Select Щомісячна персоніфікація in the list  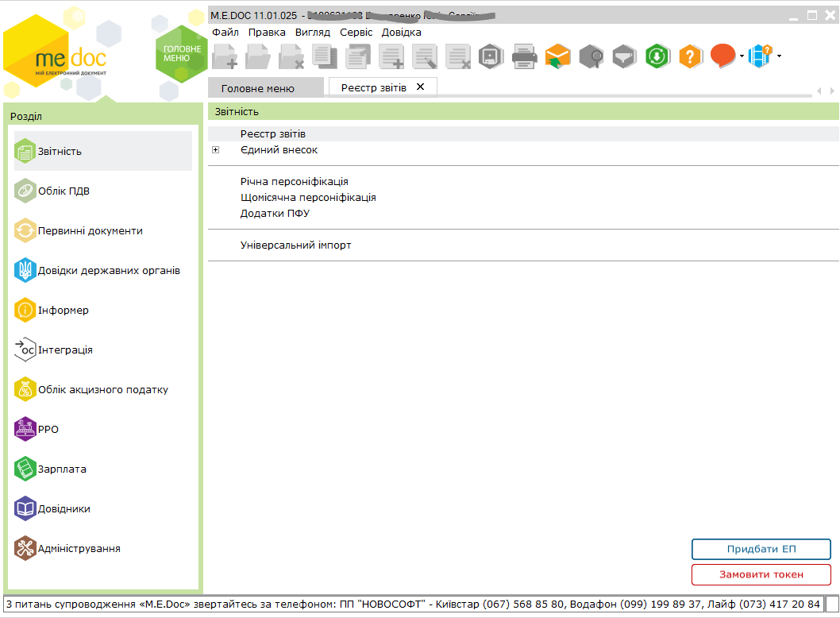(308, 198)
